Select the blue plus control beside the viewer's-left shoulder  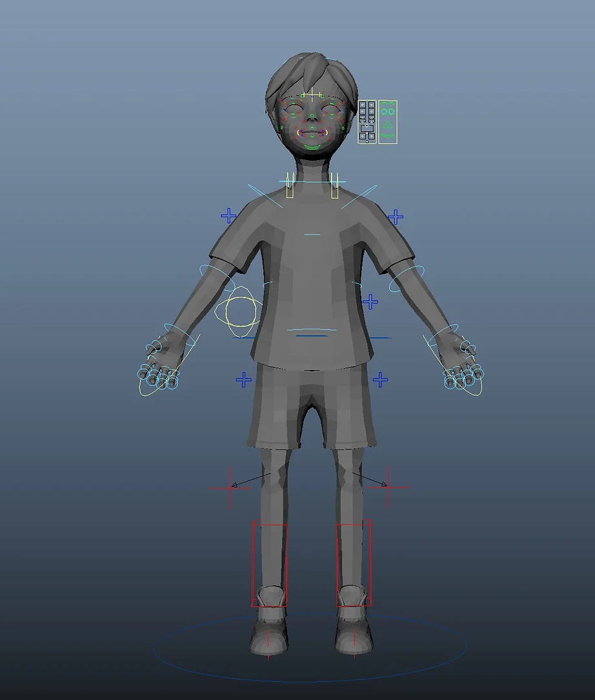[229, 216]
